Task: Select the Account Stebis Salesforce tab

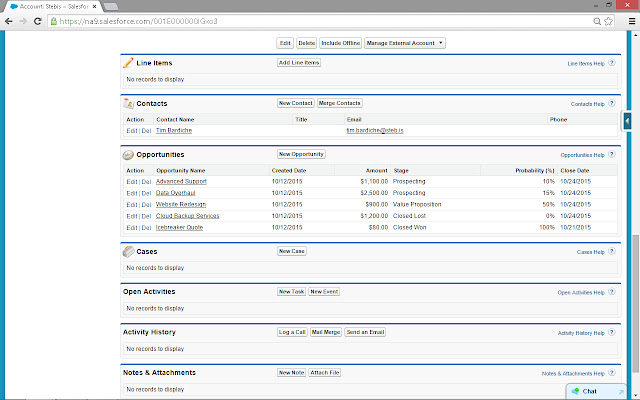Action: 53,7
